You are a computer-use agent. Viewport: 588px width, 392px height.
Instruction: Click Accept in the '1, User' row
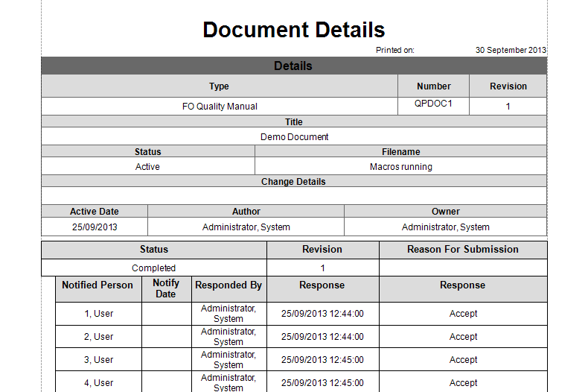point(463,314)
